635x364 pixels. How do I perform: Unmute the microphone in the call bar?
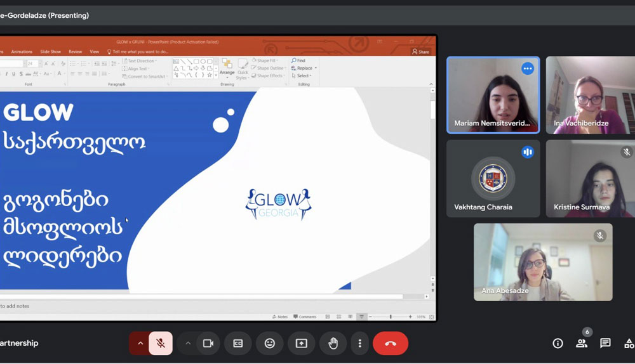pos(161,343)
